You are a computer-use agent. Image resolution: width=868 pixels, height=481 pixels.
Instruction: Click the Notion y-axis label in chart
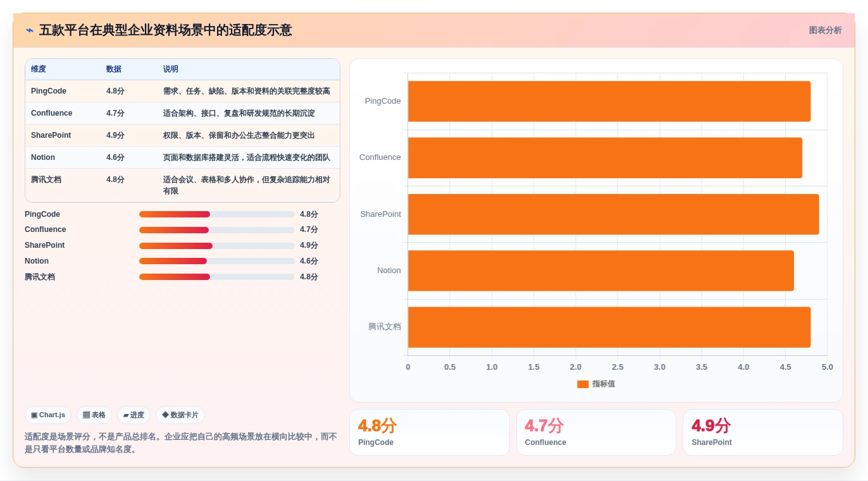[389, 271]
